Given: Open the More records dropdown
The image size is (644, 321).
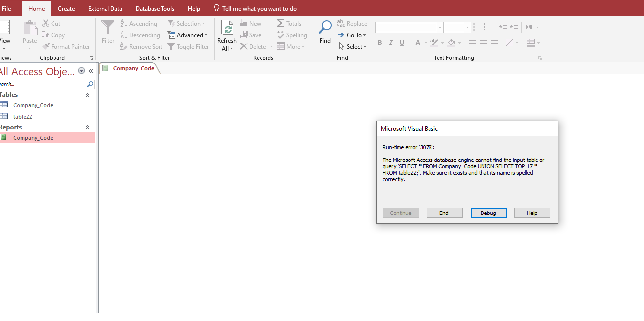Looking at the screenshot, I should (291, 47).
